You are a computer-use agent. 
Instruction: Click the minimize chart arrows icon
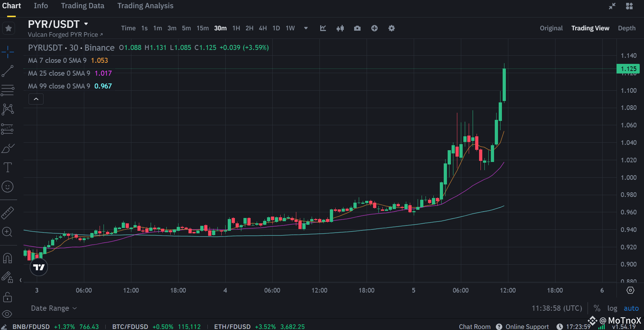(612, 6)
